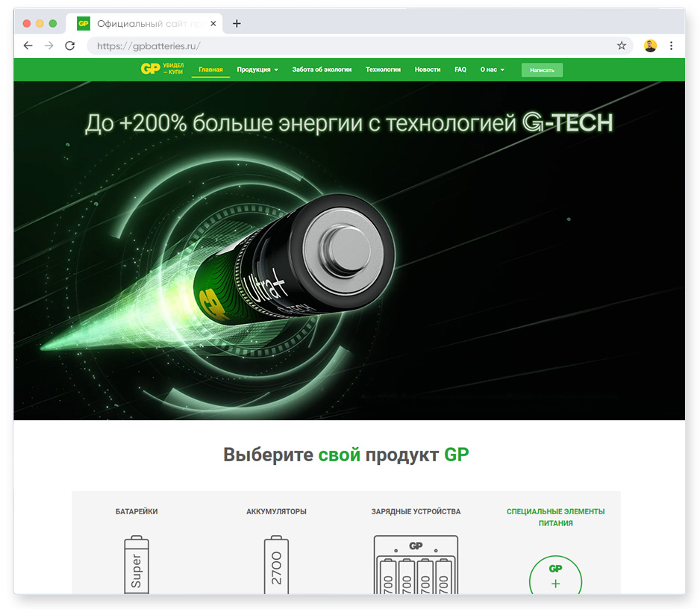
Task: Select the 2700 rechargeable battery icon
Action: click(276, 564)
